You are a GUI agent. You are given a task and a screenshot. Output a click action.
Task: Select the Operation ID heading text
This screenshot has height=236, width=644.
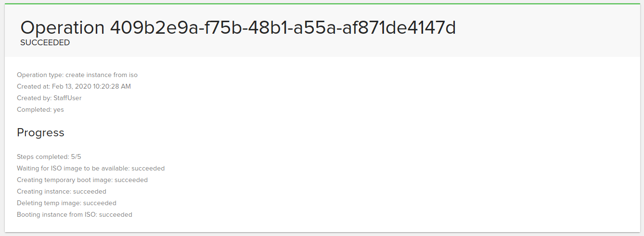coord(238,27)
